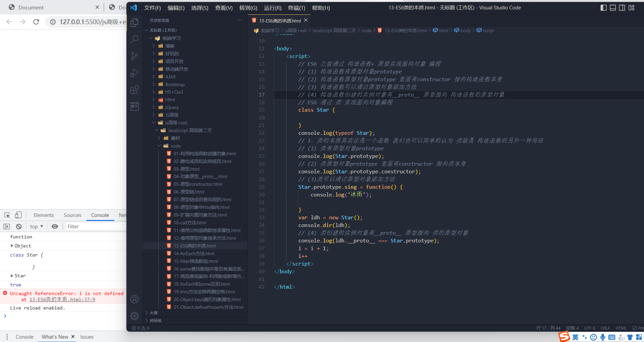Click the UTF-8 encoding in status bar

coord(590,328)
